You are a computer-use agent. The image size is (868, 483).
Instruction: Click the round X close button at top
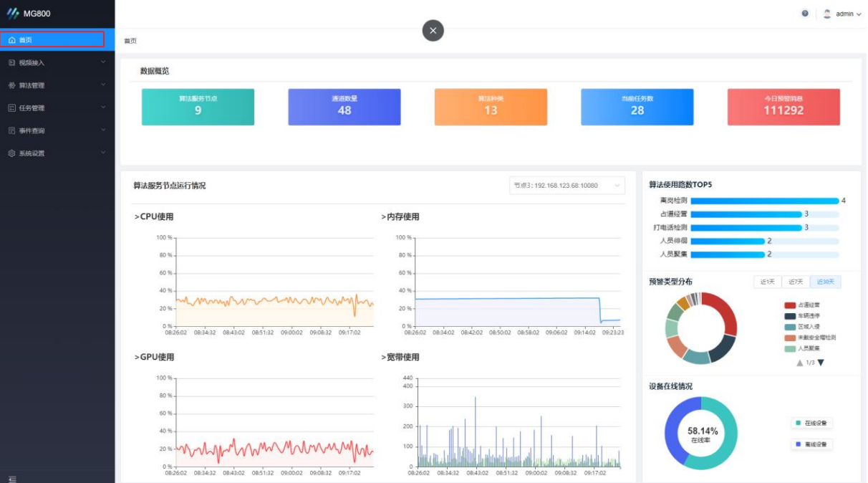pos(433,30)
